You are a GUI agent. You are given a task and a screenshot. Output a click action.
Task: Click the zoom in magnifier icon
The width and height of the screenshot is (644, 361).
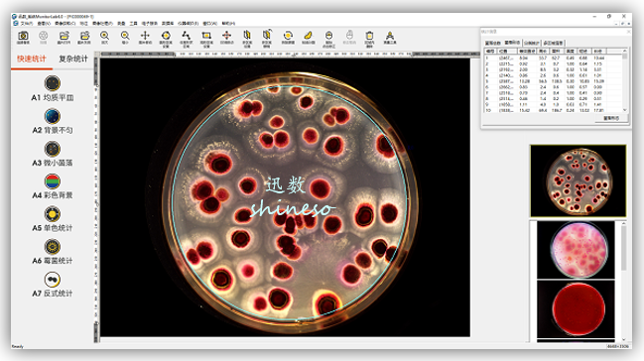pyautogui.click(x=104, y=37)
